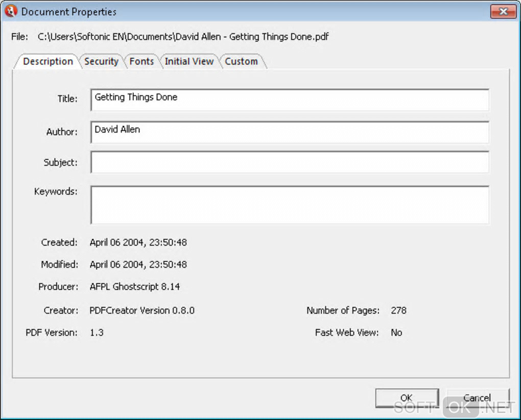Switch to the Initial View tab
This screenshot has width=521, height=420.
click(189, 61)
